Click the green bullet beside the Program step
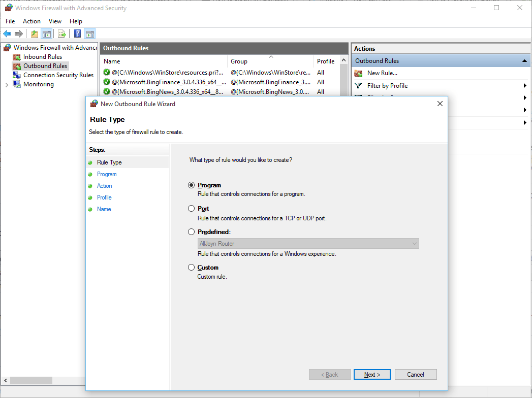 90,175
